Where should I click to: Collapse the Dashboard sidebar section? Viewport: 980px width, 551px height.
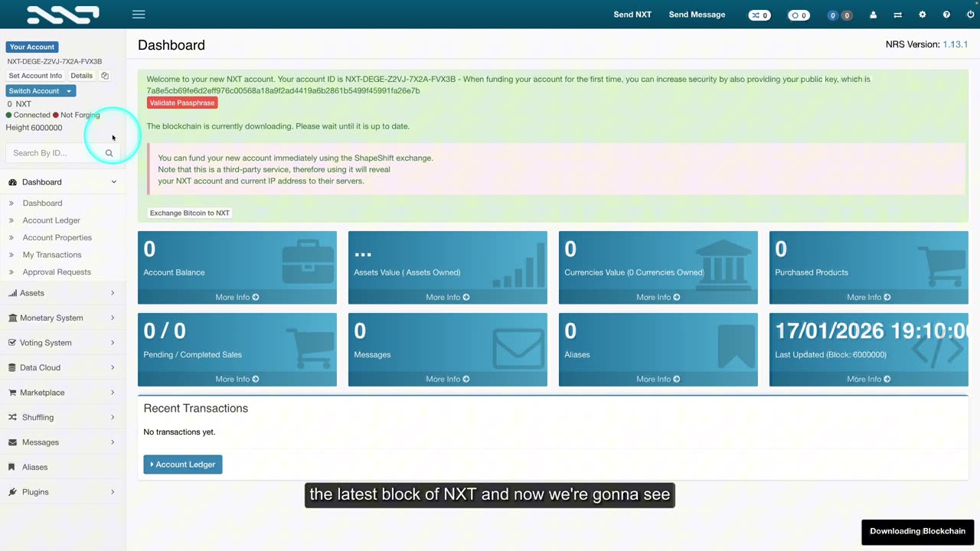click(x=63, y=182)
